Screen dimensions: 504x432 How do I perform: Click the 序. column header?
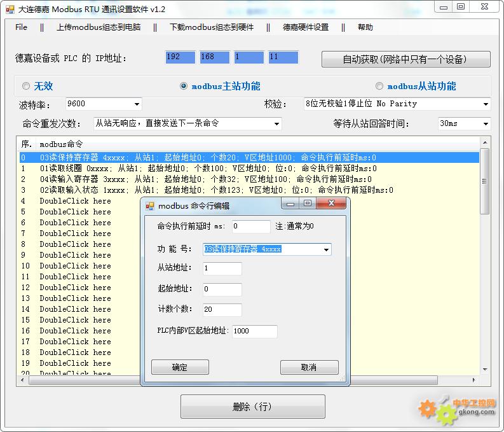tap(26, 144)
